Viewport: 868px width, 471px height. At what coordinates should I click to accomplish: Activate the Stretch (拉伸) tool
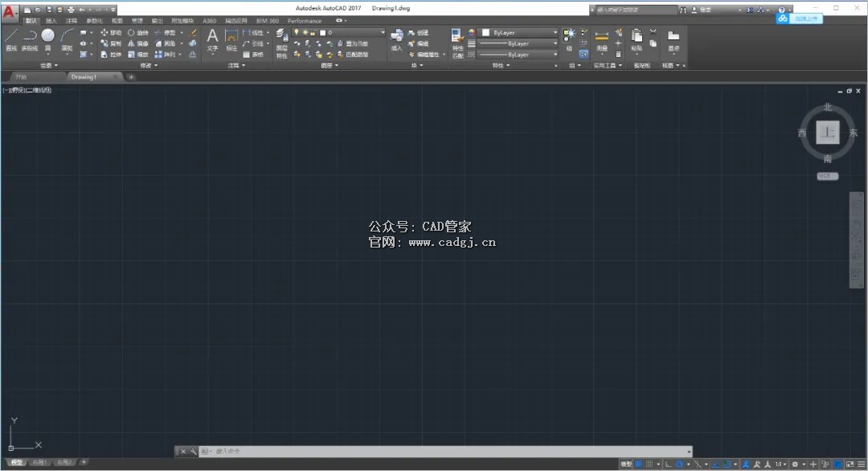[x=111, y=55]
